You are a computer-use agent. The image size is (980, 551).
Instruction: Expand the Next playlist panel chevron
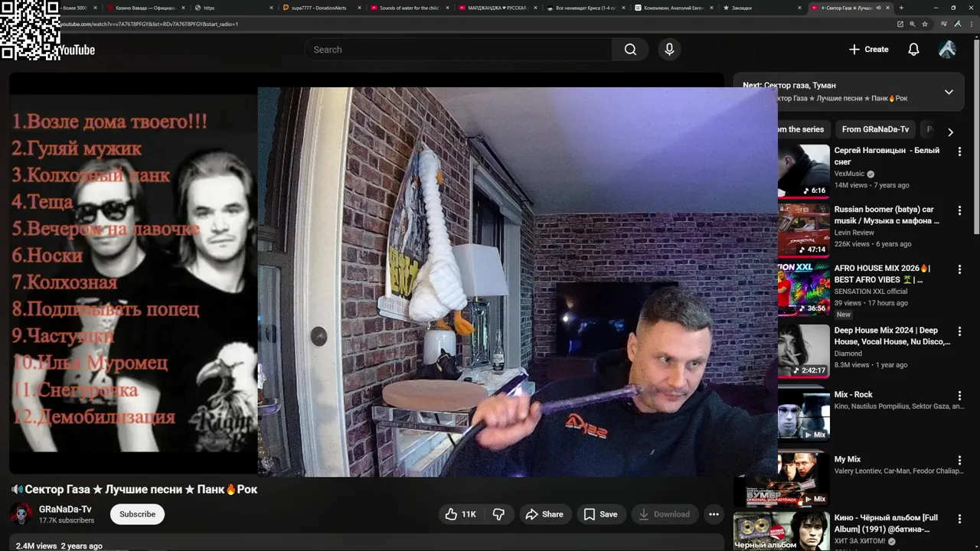949,92
